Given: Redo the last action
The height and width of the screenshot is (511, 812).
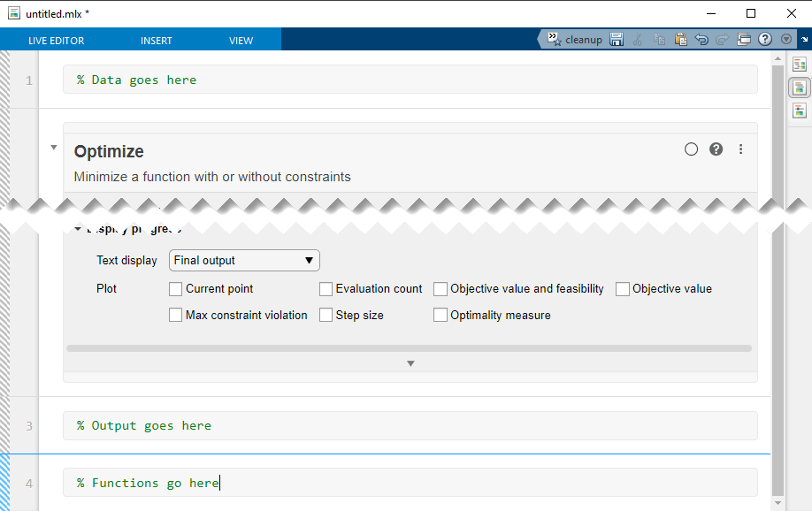Looking at the screenshot, I should (x=721, y=39).
